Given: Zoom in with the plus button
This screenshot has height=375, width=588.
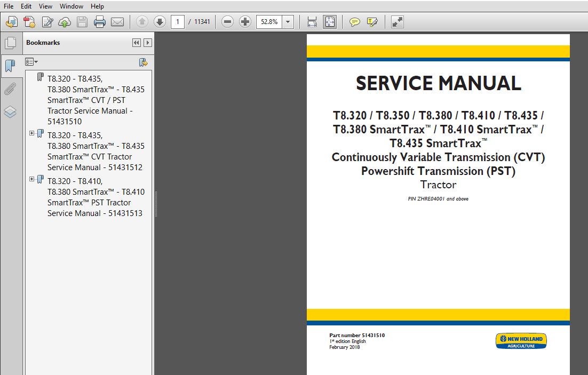Looking at the screenshot, I should coord(245,22).
